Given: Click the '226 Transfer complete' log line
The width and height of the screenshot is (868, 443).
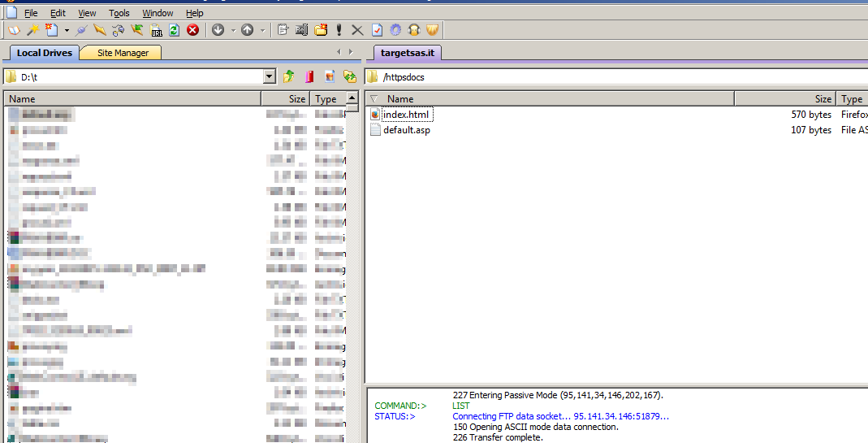Looking at the screenshot, I should 498,437.
